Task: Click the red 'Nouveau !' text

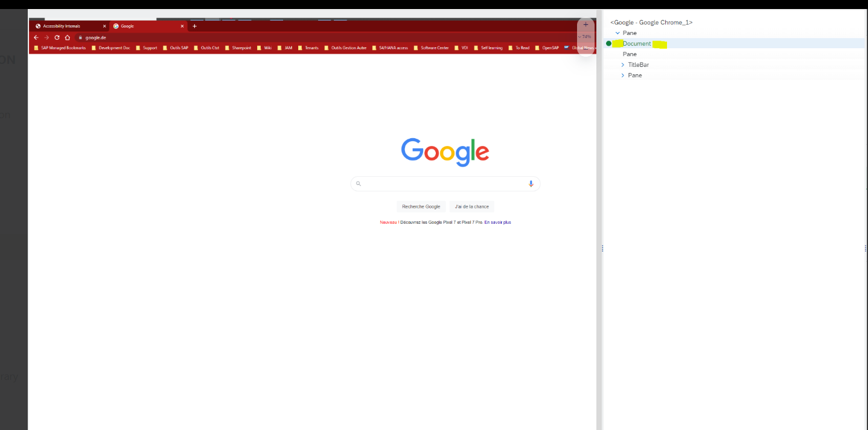Action: (x=389, y=223)
